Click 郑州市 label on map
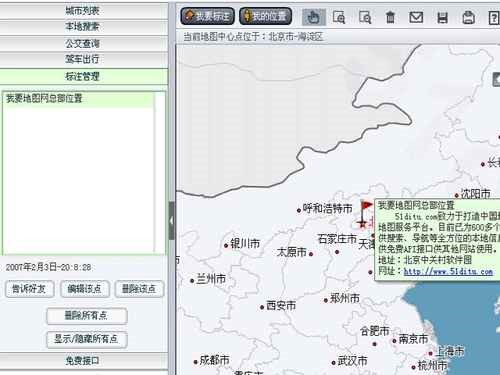 coord(345,298)
